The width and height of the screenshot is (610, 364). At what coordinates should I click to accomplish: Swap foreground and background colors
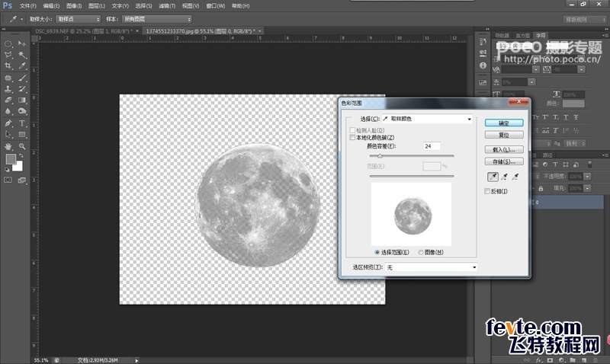[x=21, y=155]
